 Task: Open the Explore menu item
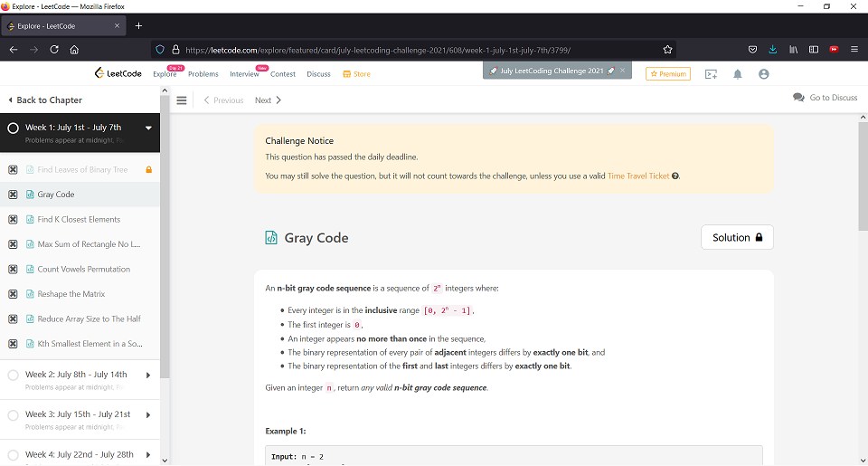click(x=165, y=74)
